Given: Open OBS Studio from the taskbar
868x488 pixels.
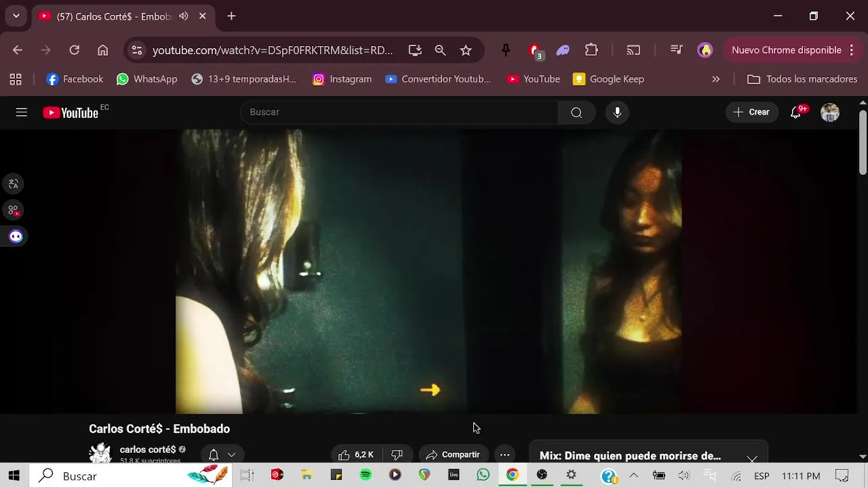Looking at the screenshot, I should [x=542, y=476].
